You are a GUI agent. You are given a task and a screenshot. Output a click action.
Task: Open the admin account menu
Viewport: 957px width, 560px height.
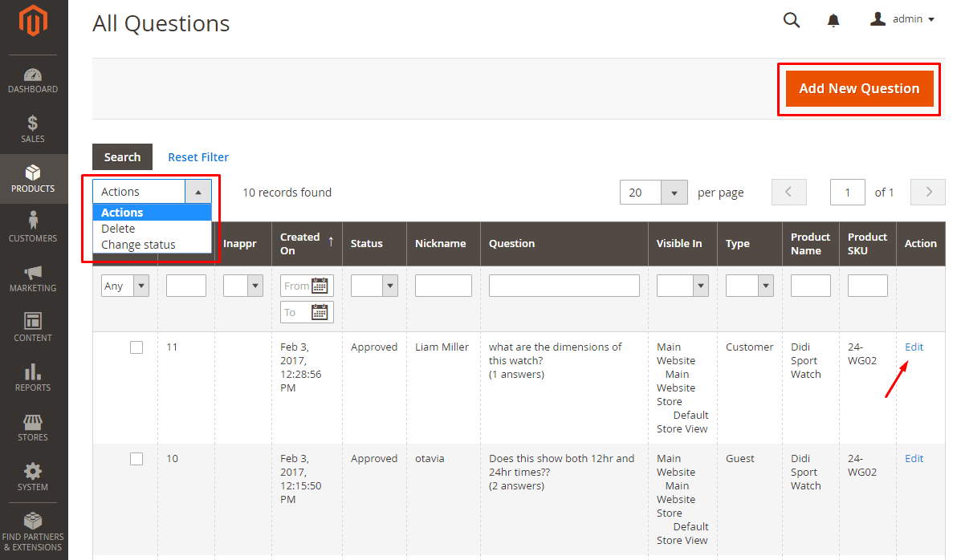click(x=903, y=19)
